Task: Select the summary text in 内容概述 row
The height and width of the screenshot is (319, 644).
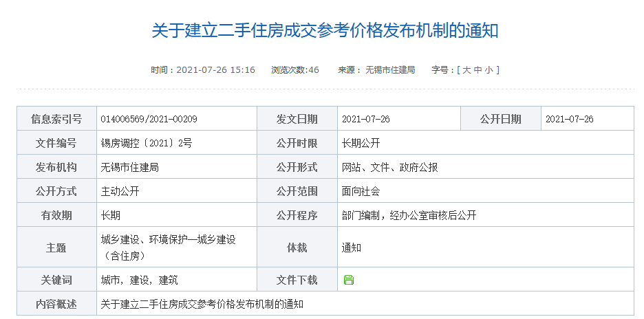Action: 202,304
